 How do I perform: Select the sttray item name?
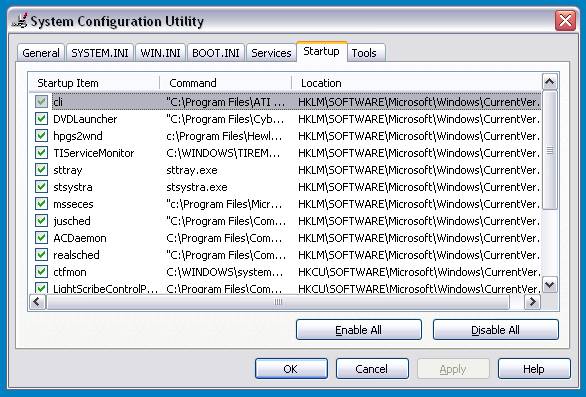tap(68, 170)
